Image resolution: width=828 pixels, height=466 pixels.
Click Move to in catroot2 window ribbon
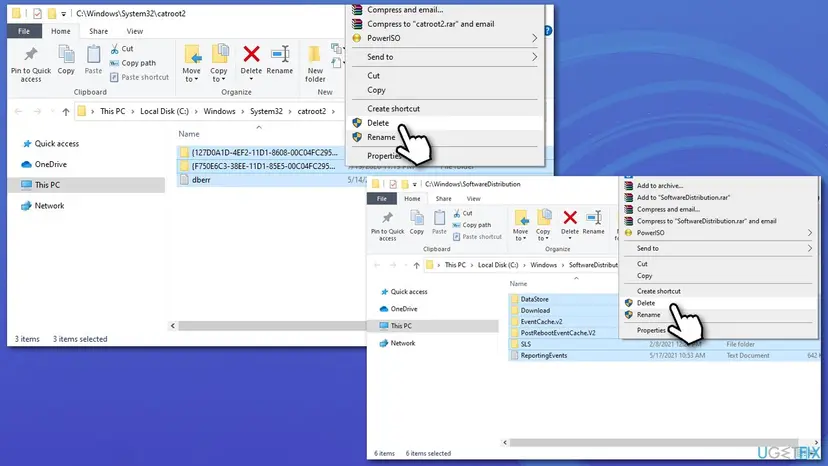[x=191, y=63]
